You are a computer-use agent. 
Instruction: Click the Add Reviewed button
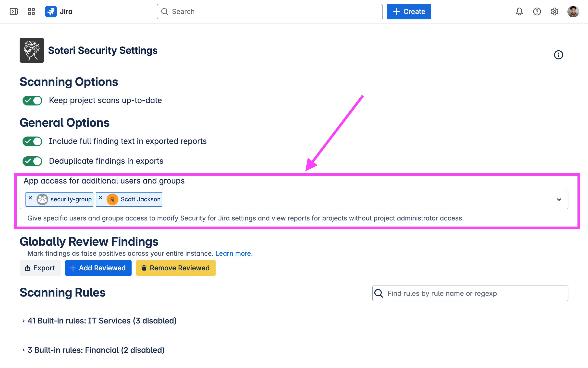[98, 268]
